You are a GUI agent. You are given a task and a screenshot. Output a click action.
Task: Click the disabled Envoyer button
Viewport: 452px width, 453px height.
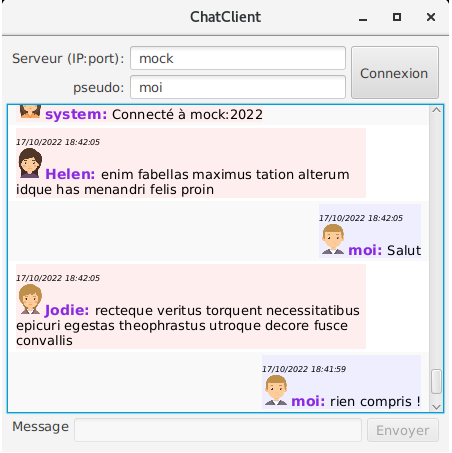403,430
